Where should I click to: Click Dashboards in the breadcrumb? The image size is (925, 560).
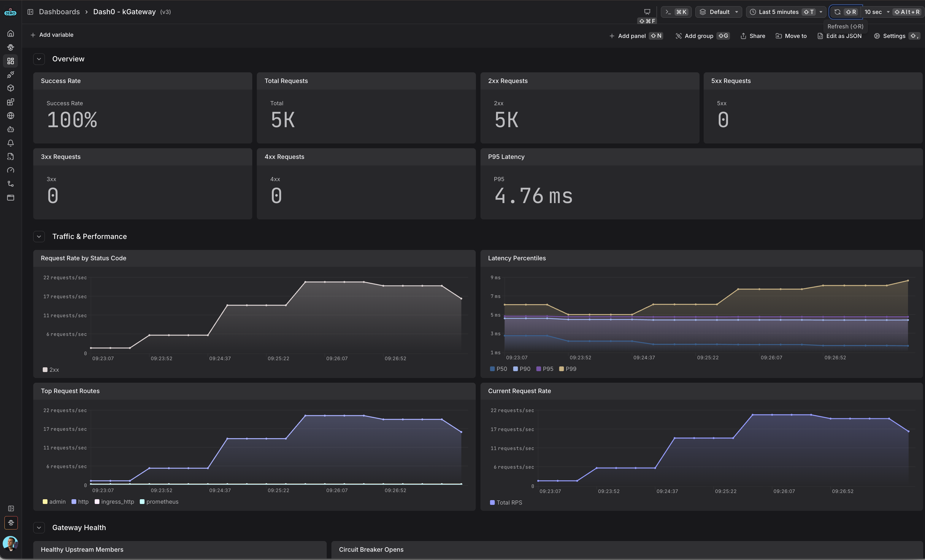[x=59, y=12]
